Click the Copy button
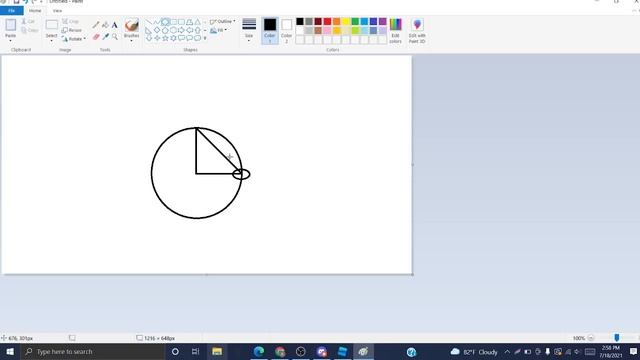Screen dimensions: 640x360 coord(30,30)
